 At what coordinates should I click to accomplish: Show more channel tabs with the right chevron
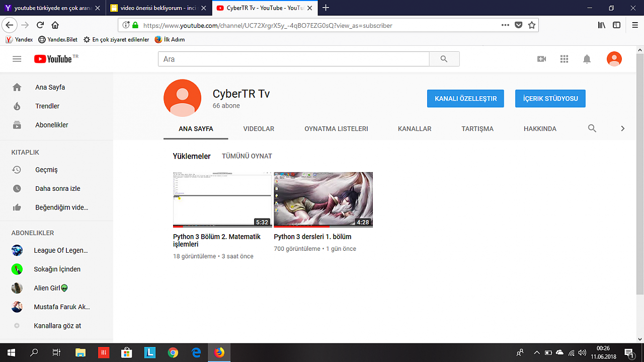622,128
